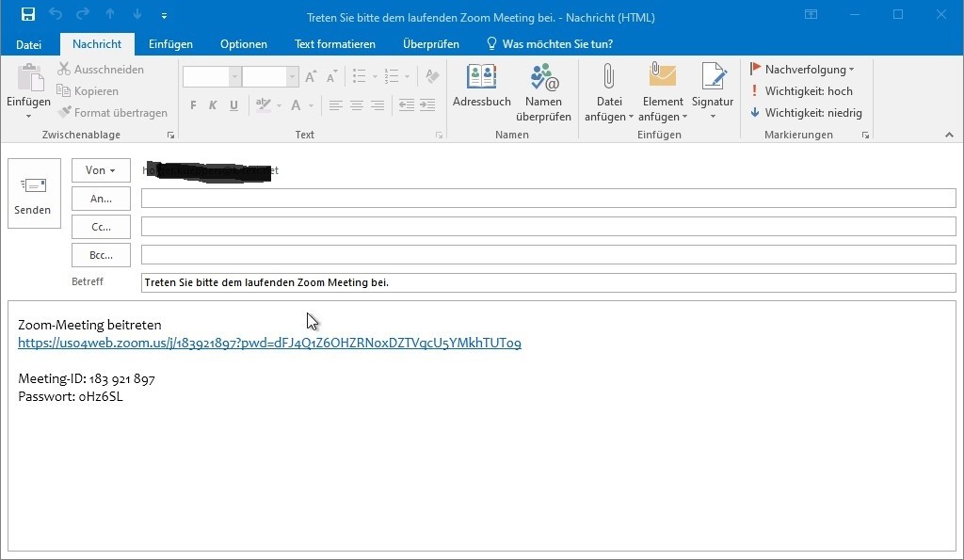Click the font color A icon

point(296,105)
